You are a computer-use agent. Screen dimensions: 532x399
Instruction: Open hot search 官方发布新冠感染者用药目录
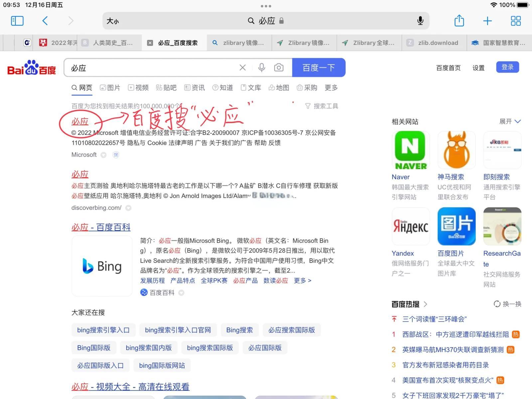[x=446, y=365]
